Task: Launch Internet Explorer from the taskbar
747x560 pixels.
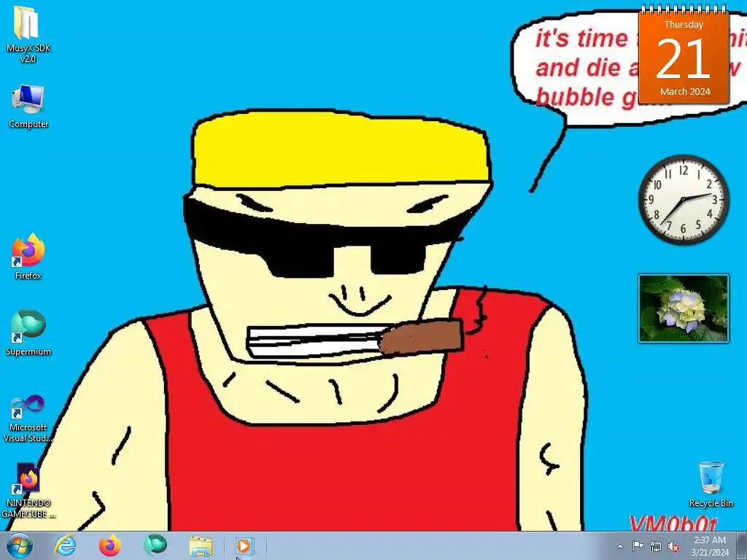Action: pos(65,545)
